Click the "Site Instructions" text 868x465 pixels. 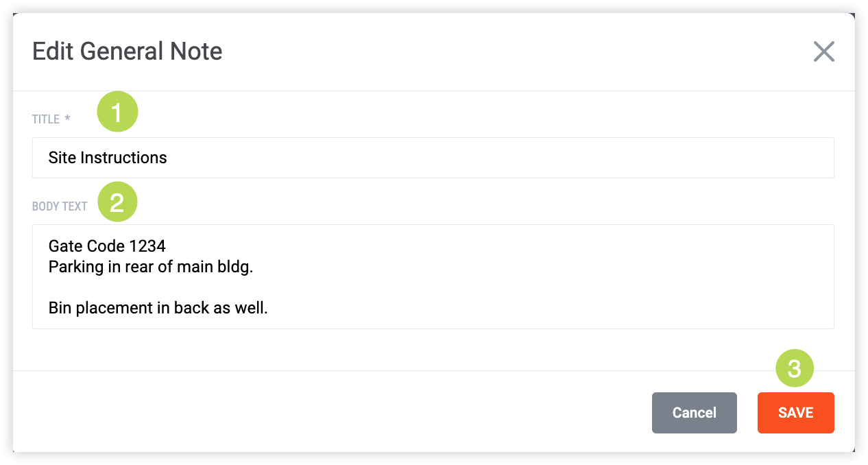pos(108,158)
